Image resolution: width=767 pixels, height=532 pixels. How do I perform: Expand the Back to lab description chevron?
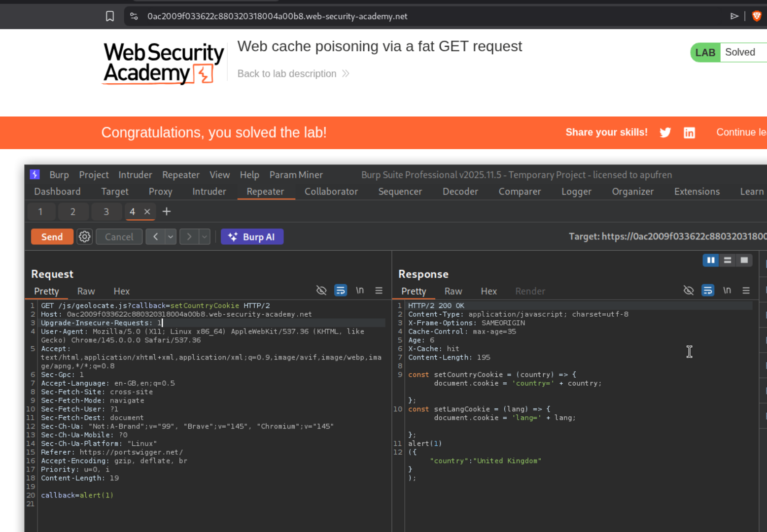pos(346,74)
